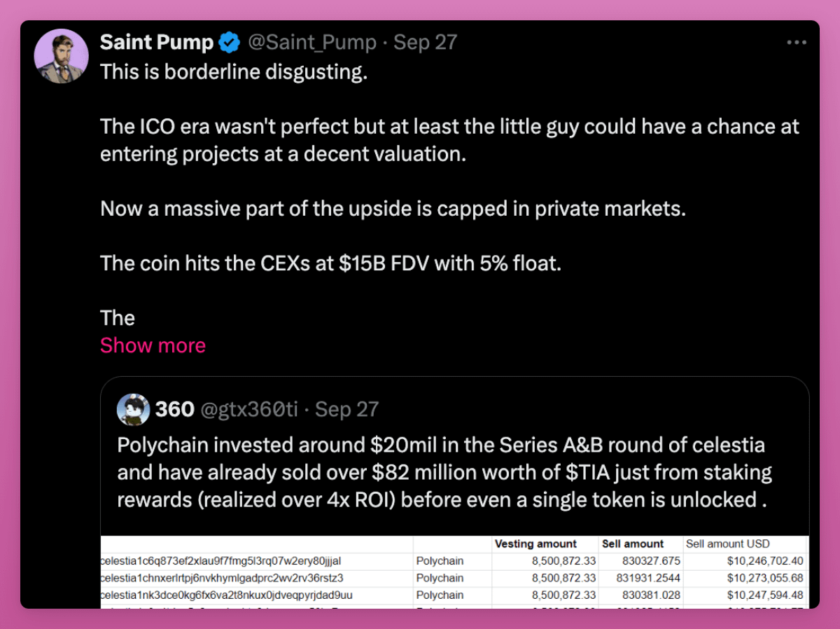Open the @Saint_Pump handle link
This screenshot has height=629, width=840.
(x=312, y=43)
